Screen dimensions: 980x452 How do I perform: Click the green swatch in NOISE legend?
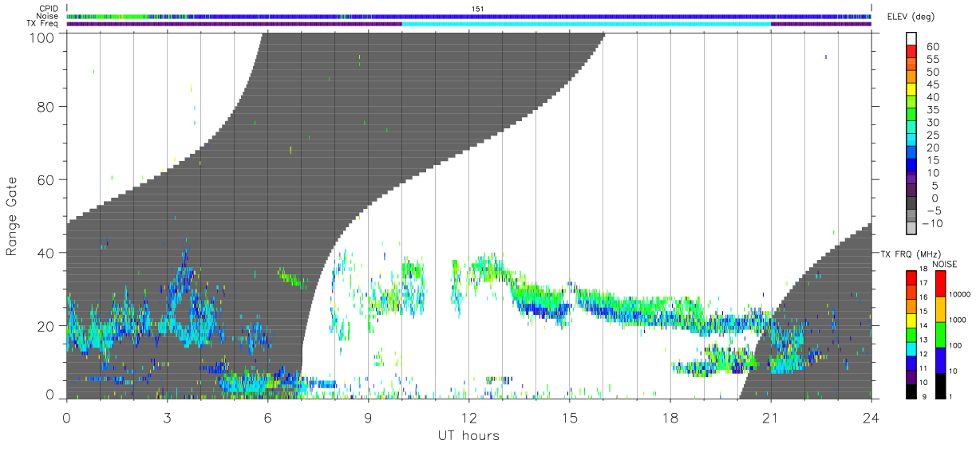[x=941, y=335]
